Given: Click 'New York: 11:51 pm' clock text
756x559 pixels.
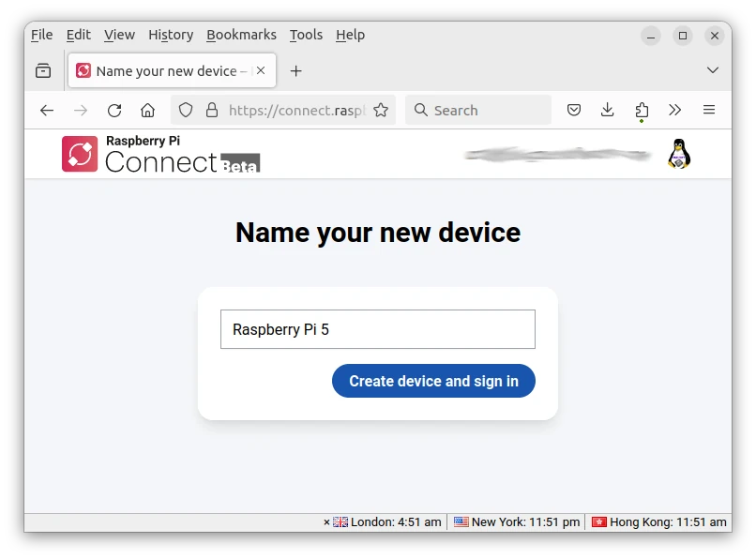Looking at the screenshot, I should pyautogui.click(x=526, y=522).
